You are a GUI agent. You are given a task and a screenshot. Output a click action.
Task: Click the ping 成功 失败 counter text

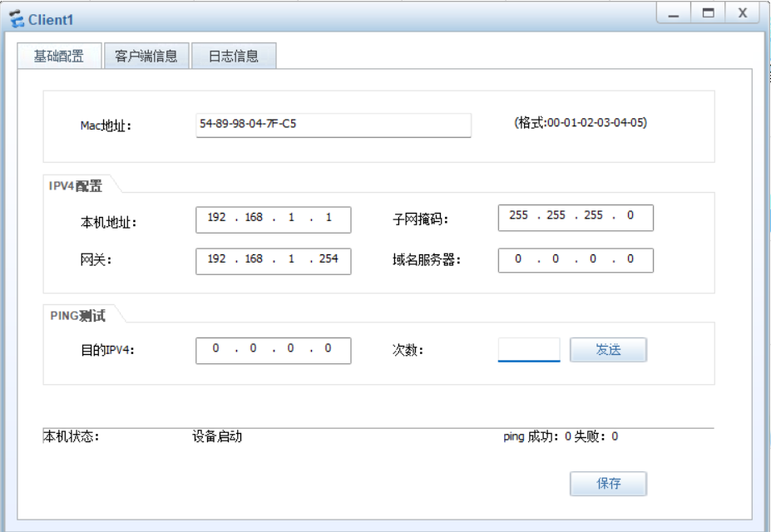click(561, 436)
